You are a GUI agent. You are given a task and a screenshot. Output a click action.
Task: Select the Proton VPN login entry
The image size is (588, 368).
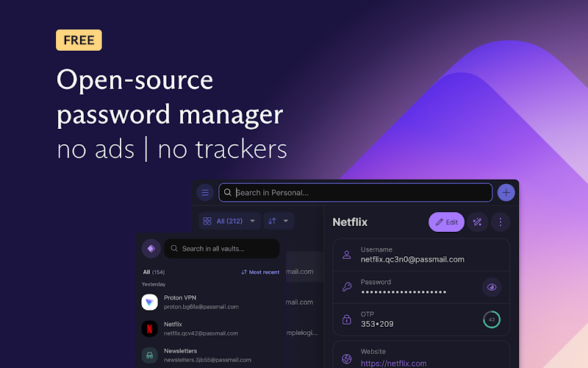[210, 302]
